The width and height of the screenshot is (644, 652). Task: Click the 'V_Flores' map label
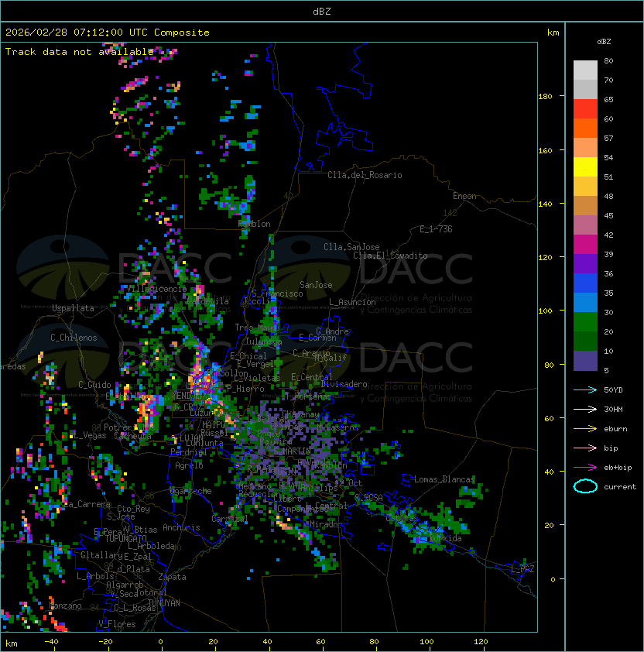click(117, 624)
